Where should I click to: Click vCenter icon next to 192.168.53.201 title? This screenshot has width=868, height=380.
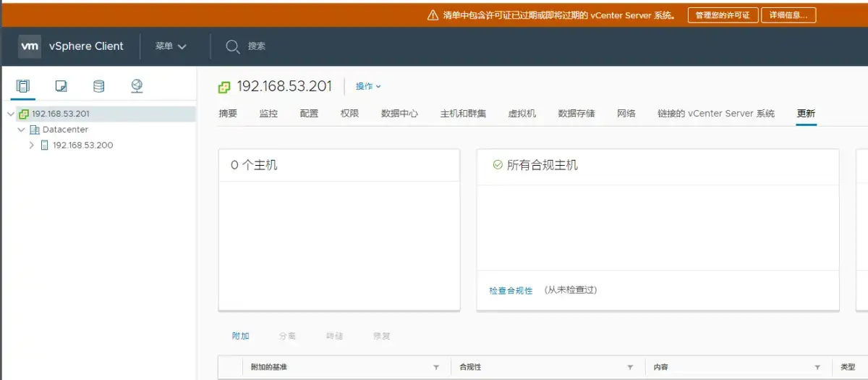[x=224, y=87]
